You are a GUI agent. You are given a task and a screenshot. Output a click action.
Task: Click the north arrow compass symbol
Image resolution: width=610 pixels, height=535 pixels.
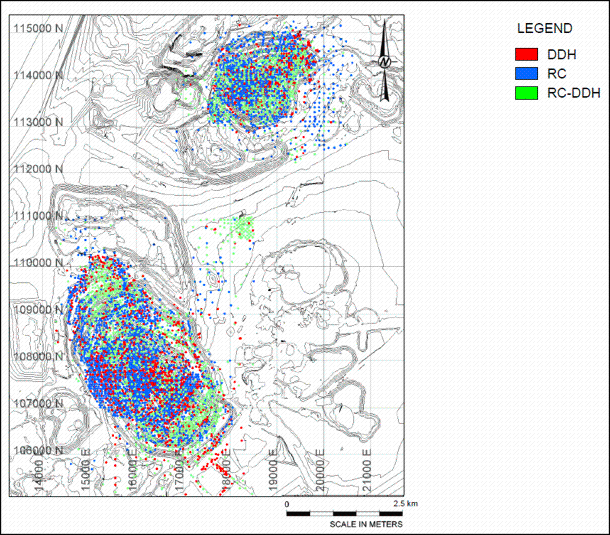[x=384, y=61]
